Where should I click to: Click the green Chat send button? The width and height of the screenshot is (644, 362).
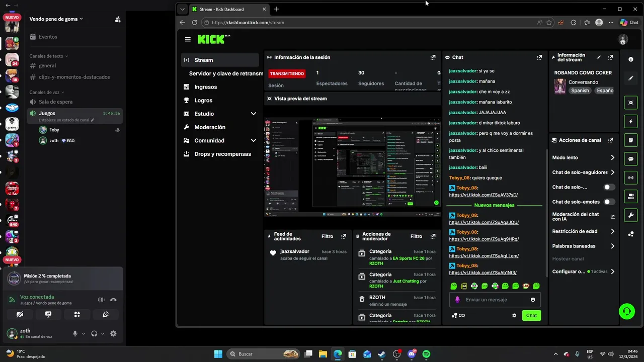point(531,315)
